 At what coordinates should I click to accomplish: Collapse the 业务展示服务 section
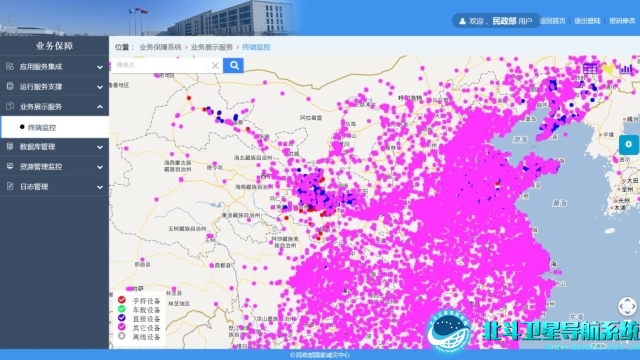[54, 107]
